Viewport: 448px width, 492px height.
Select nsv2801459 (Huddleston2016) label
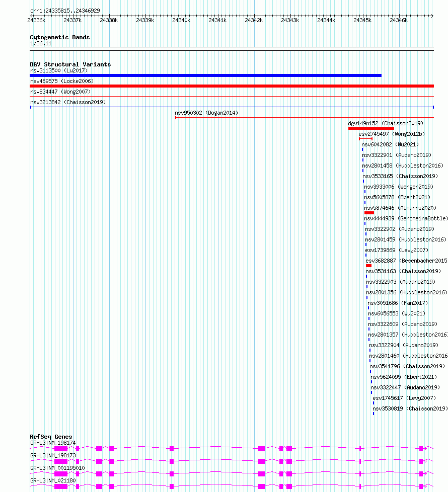[x=406, y=240]
